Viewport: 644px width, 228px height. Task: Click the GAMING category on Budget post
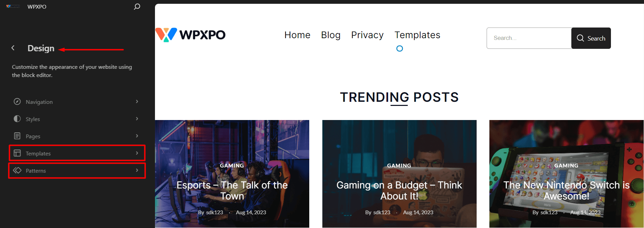coord(399,166)
